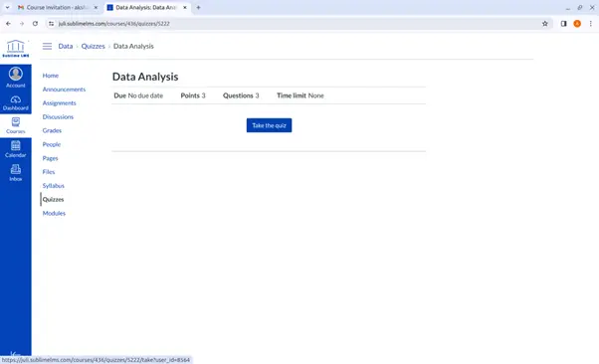Viewport: 599px width, 364px height.
Task: Select Quizzes in course navigation
Action: pyautogui.click(x=53, y=199)
